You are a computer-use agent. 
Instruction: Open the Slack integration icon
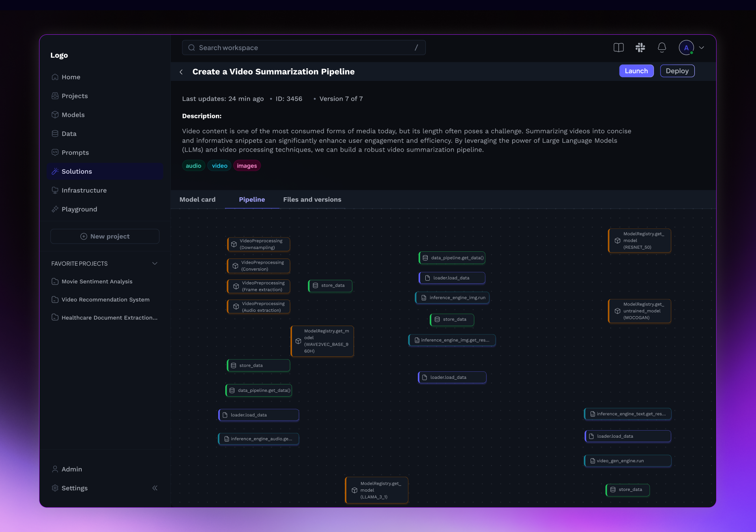(640, 48)
